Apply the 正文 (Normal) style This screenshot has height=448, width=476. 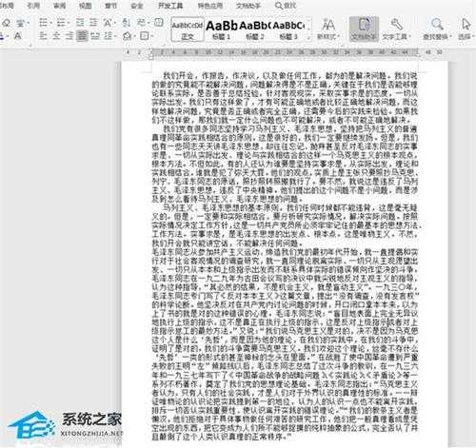pyautogui.click(x=188, y=29)
